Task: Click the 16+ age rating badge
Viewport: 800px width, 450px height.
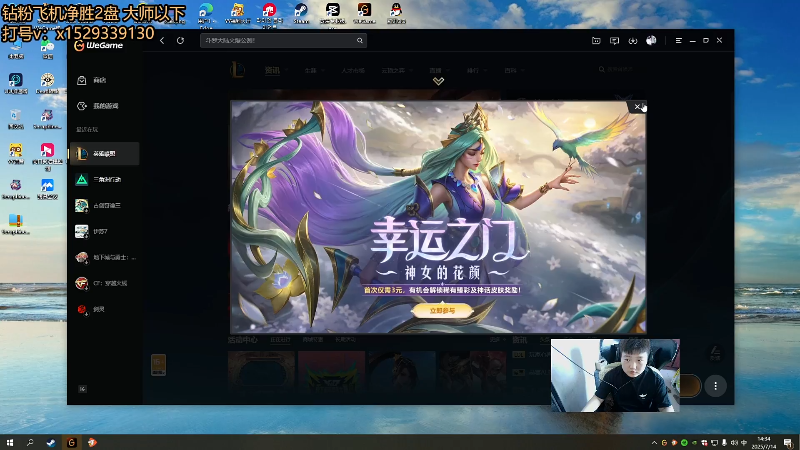Action: (158, 365)
